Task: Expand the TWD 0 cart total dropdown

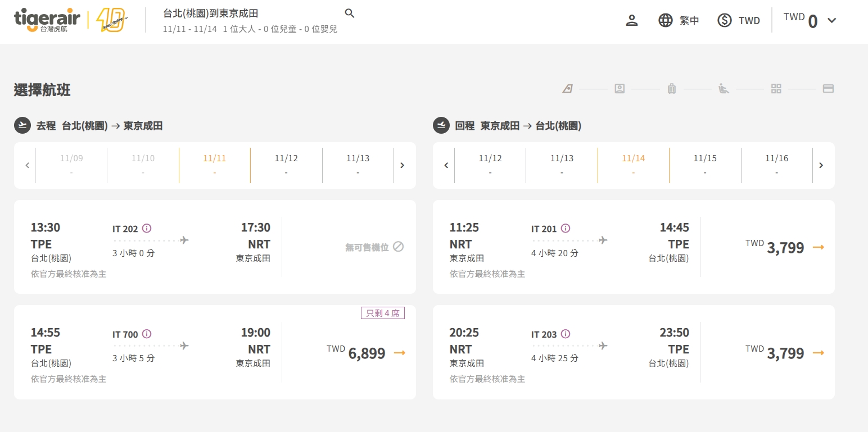Action: point(832,21)
